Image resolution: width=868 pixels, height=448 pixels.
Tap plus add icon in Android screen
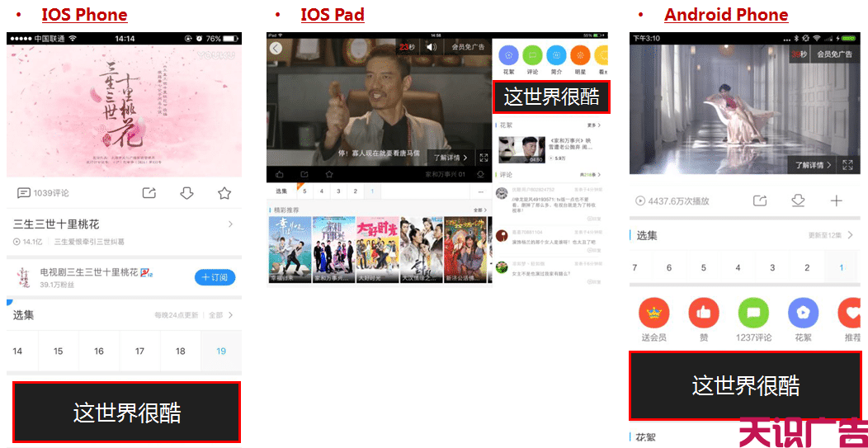point(836,200)
